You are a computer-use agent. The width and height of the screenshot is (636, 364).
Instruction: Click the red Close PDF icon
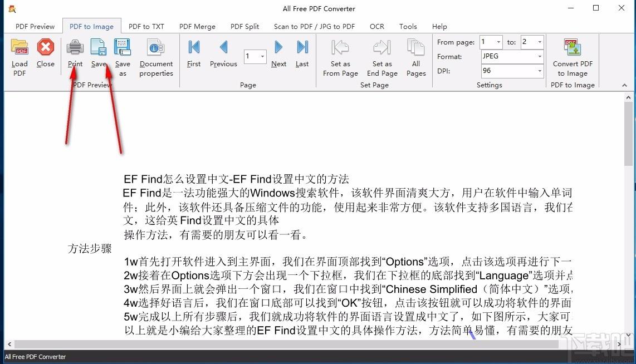[x=46, y=47]
